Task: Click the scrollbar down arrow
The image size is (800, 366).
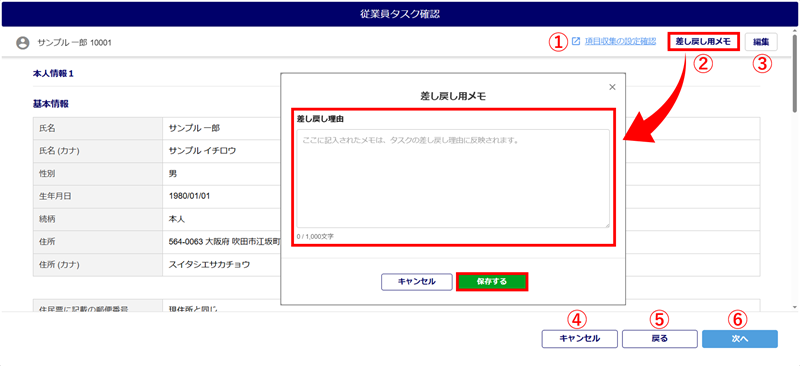Action: (794, 307)
